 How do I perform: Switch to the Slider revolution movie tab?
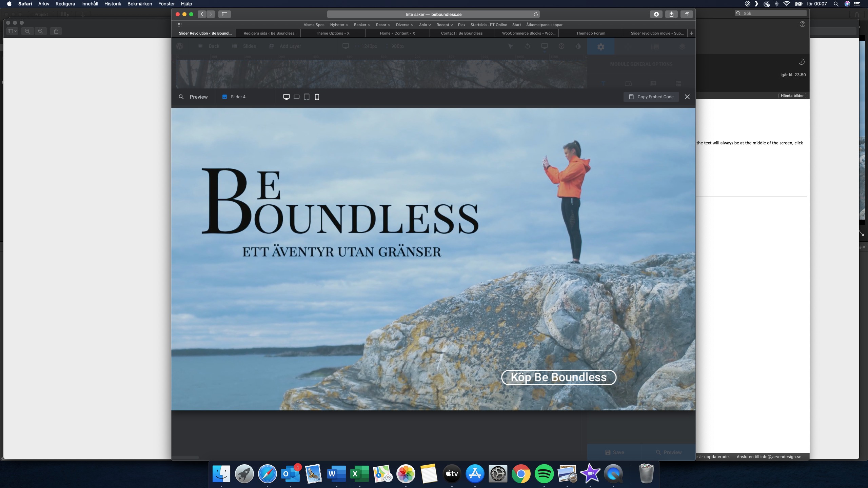tap(655, 33)
